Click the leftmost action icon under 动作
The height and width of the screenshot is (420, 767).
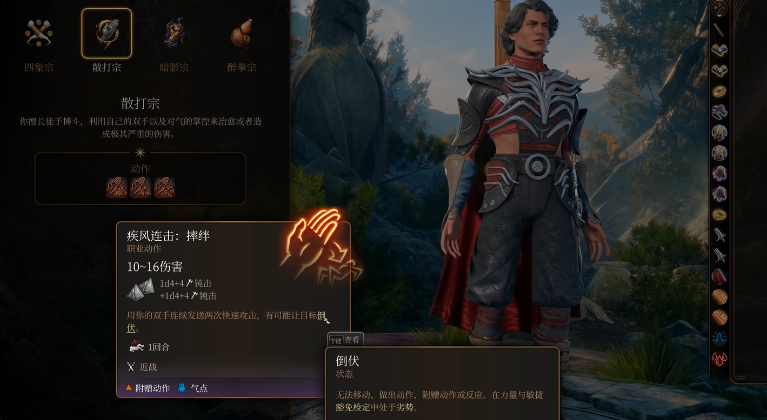(116, 187)
